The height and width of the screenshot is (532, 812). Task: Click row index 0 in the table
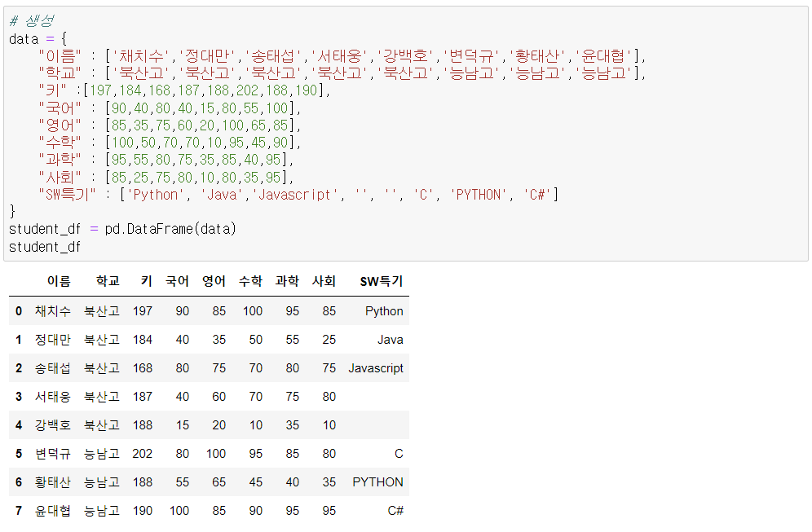click(19, 311)
